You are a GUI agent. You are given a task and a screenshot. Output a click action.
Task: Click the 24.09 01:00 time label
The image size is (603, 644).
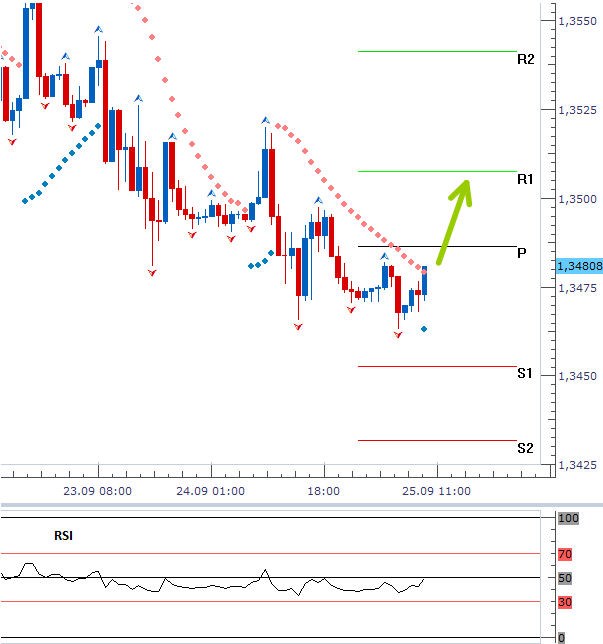(211, 491)
